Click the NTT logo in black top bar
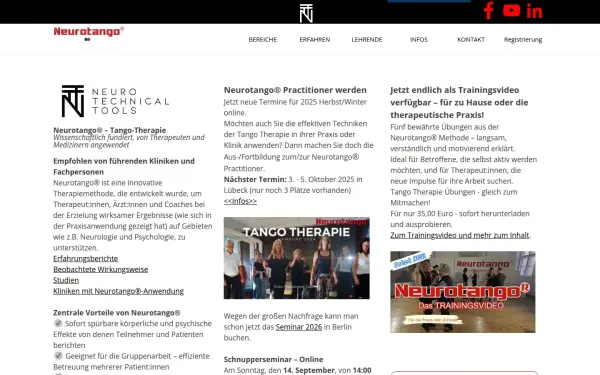Image resolution: width=600 pixels, height=375 pixels. point(306,13)
